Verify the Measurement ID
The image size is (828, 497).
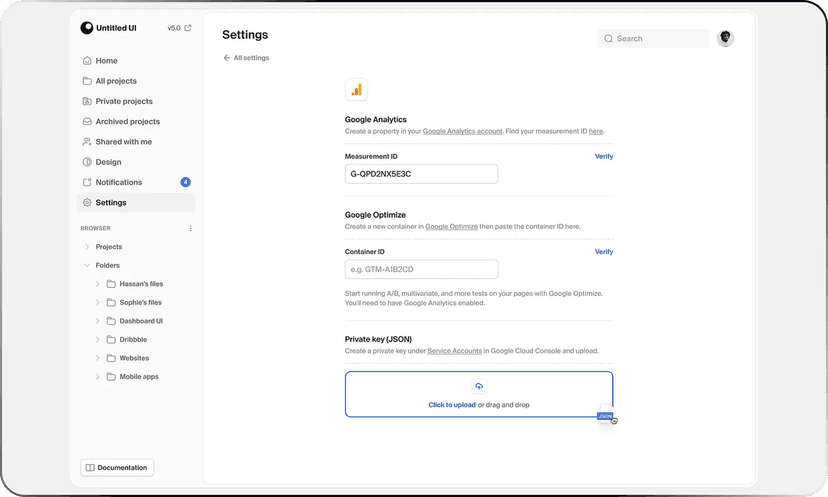coord(604,156)
